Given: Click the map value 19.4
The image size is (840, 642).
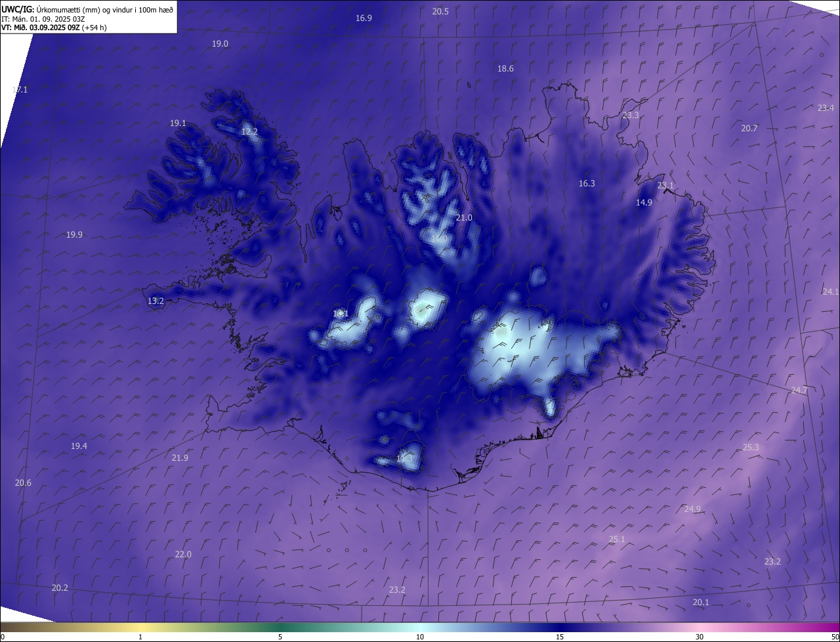Looking at the screenshot, I should click(x=79, y=446).
